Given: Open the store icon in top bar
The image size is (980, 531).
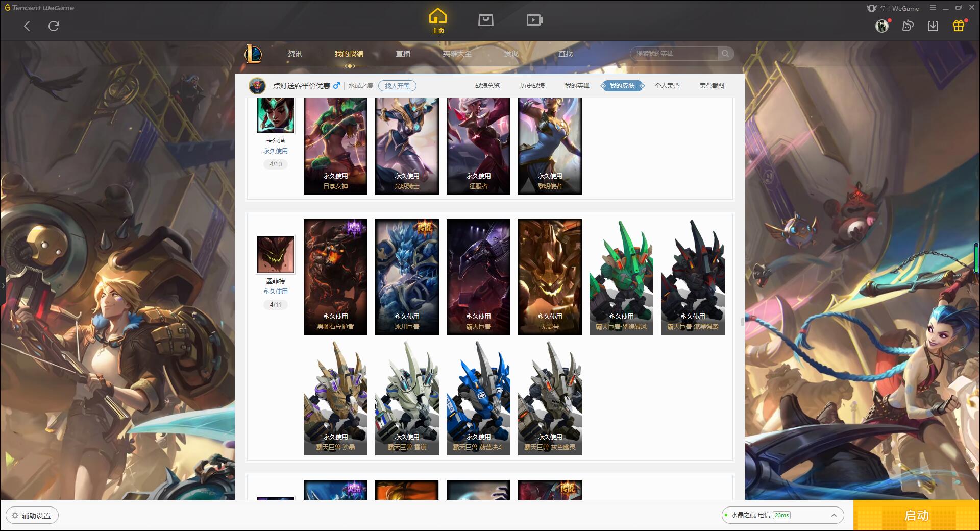Looking at the screenshot, I should (485, 20).
